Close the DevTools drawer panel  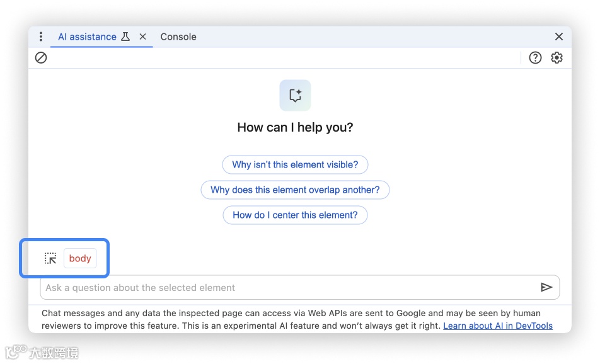[558, 37]
